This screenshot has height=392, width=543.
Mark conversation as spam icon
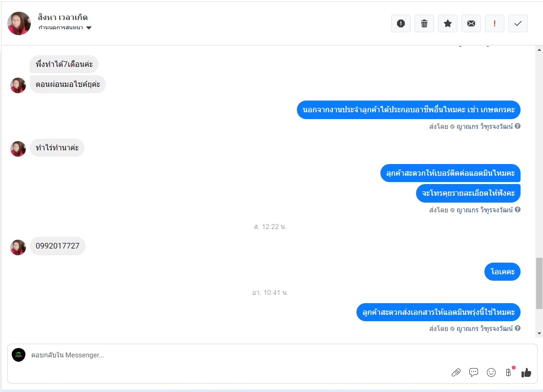401,23
